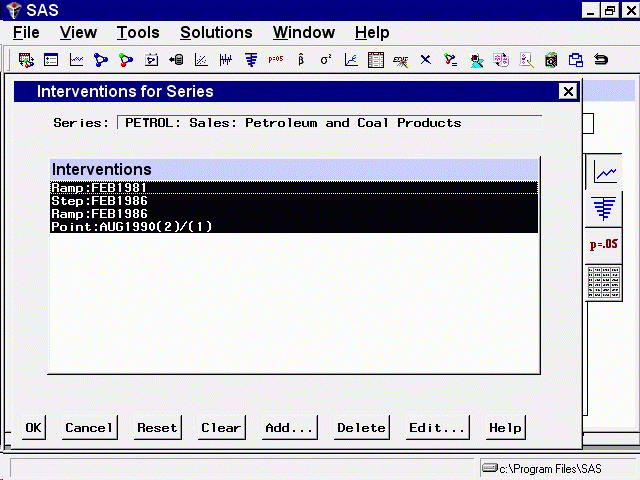Image resolution: width=640 pixels, height=480 pixels.
Task: Click the data table toolbar icon
Action: point(376,60)
